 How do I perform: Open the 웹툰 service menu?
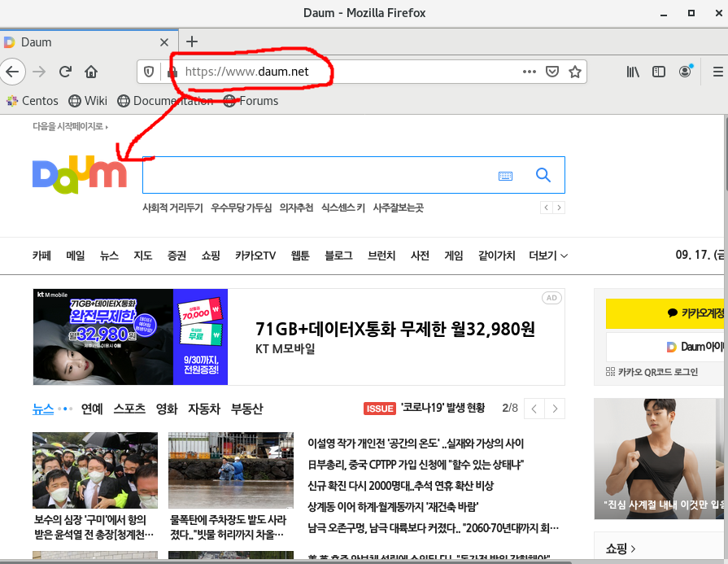(x=300, y=256)
